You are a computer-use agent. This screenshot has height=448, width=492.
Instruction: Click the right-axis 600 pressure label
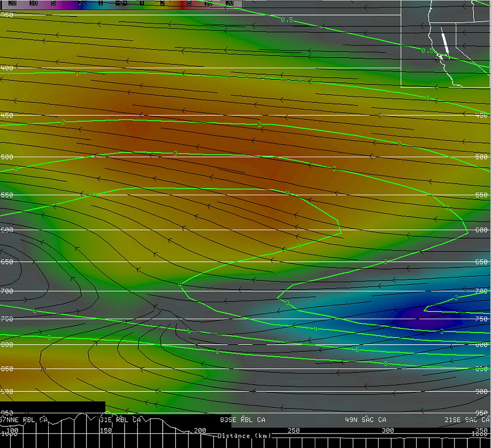point(481,230)
